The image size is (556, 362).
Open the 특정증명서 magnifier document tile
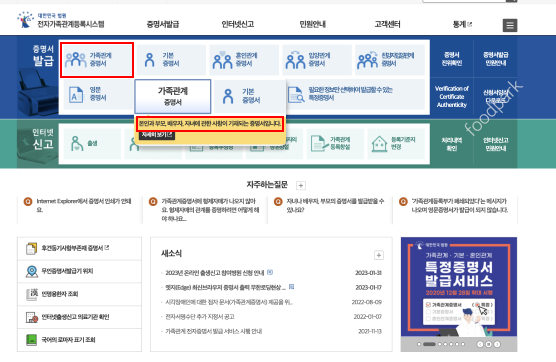[356, 94]
